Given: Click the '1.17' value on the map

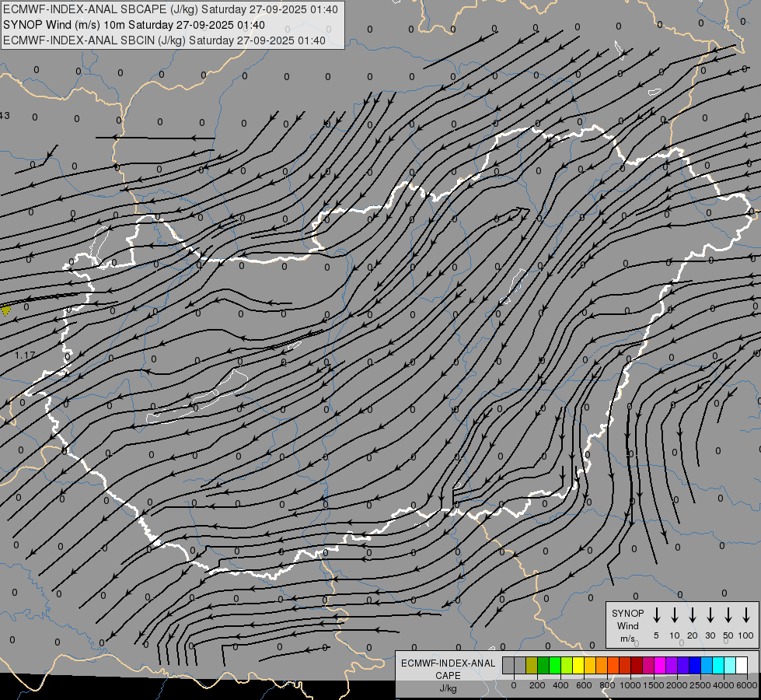Looking at the screenshot, I should point(25,355).
